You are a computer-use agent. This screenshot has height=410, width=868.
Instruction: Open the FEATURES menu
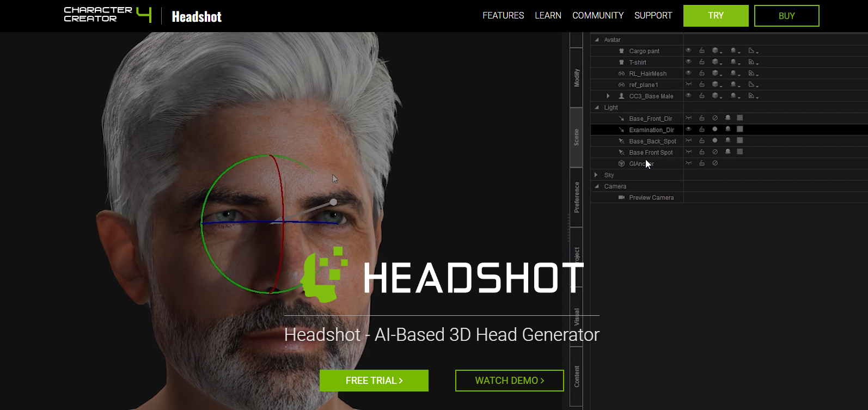click(x=503, y=16)
